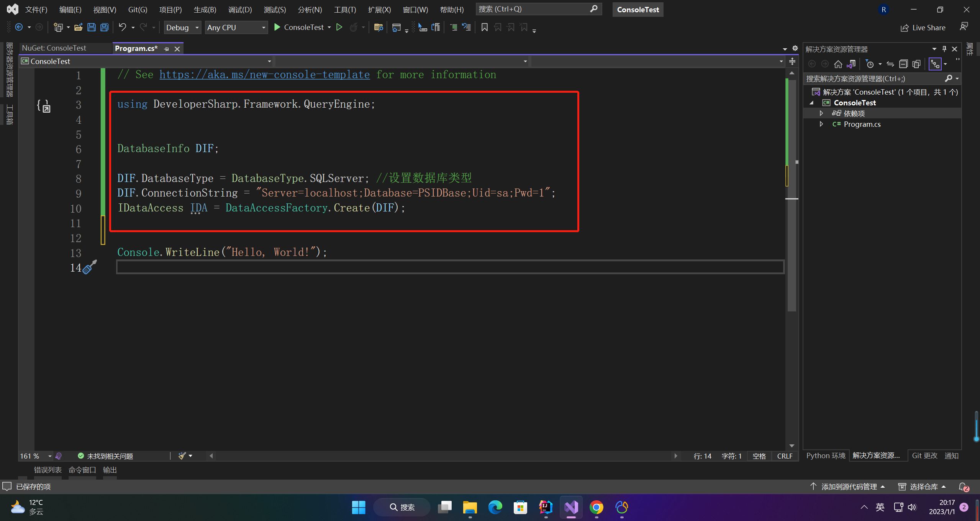Click the Pending Changes Filter clock icon
Screen dimensions: 980x521
(870, 64)
